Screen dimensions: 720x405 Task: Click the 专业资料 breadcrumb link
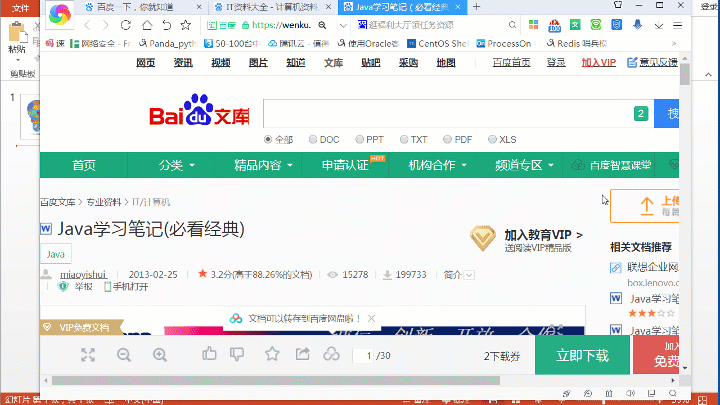click(104, 202)
